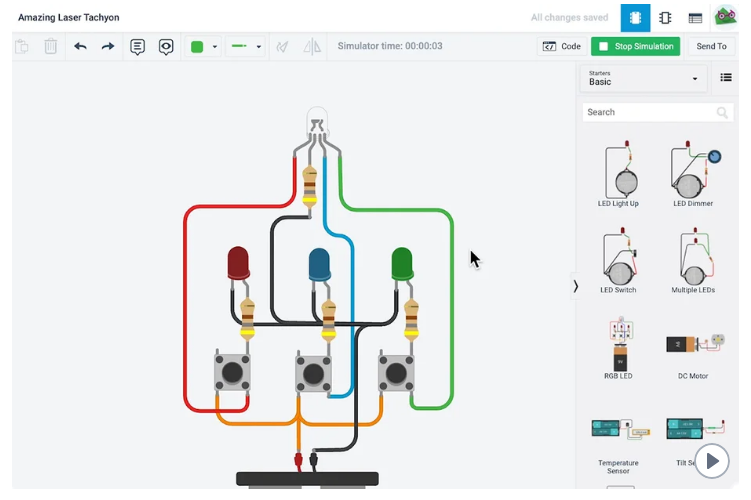Image resolution: width=751 pixels, height=500 pixels.
Task: Open the notes annotation tool
Action: (137, 47)
